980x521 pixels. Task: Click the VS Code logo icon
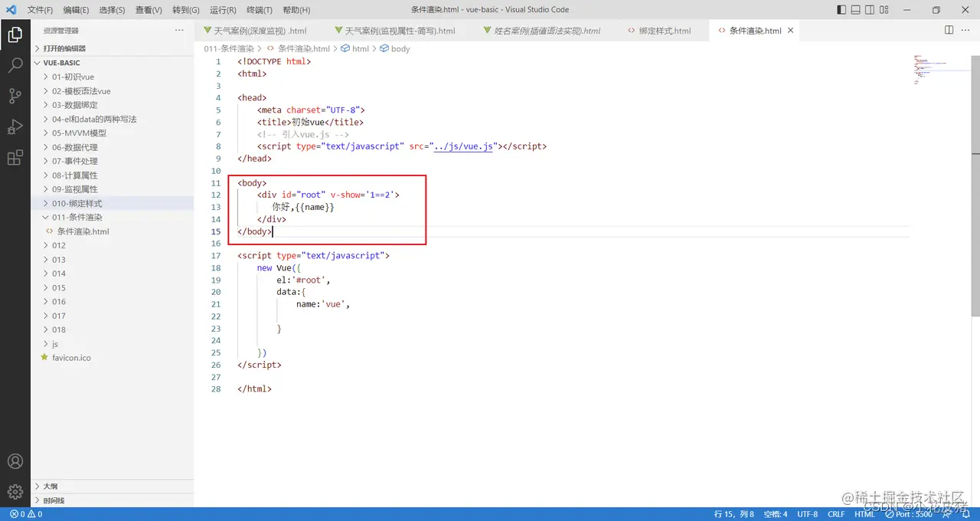[11, 9]
